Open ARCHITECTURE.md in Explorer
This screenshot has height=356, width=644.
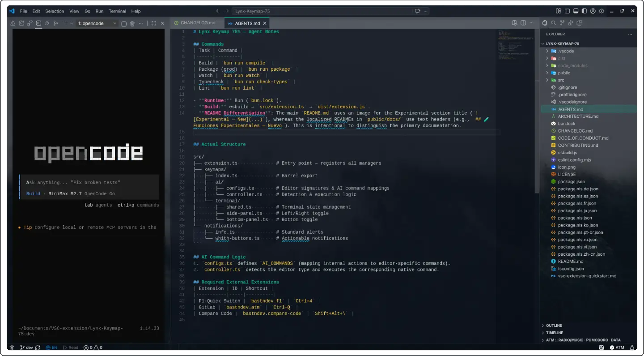point(589,116)
